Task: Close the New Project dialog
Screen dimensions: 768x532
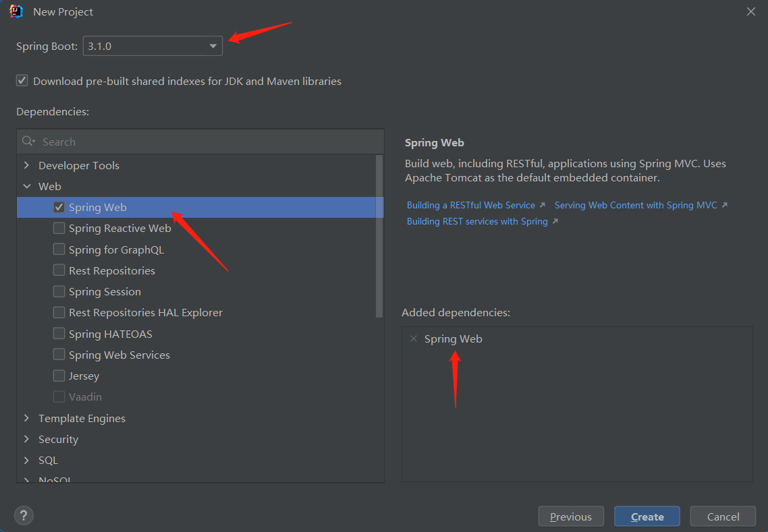Action: pyautogui.click(x=751, y=11)
